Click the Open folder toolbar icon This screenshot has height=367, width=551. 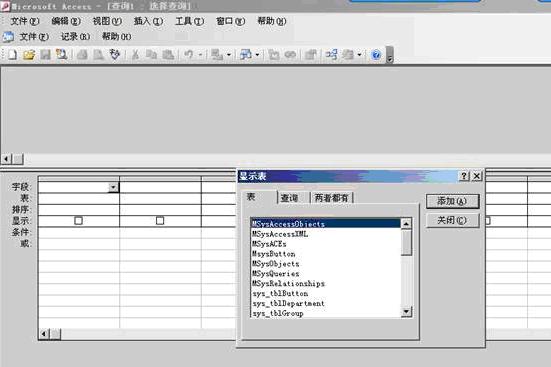click(x=29, y=54)
